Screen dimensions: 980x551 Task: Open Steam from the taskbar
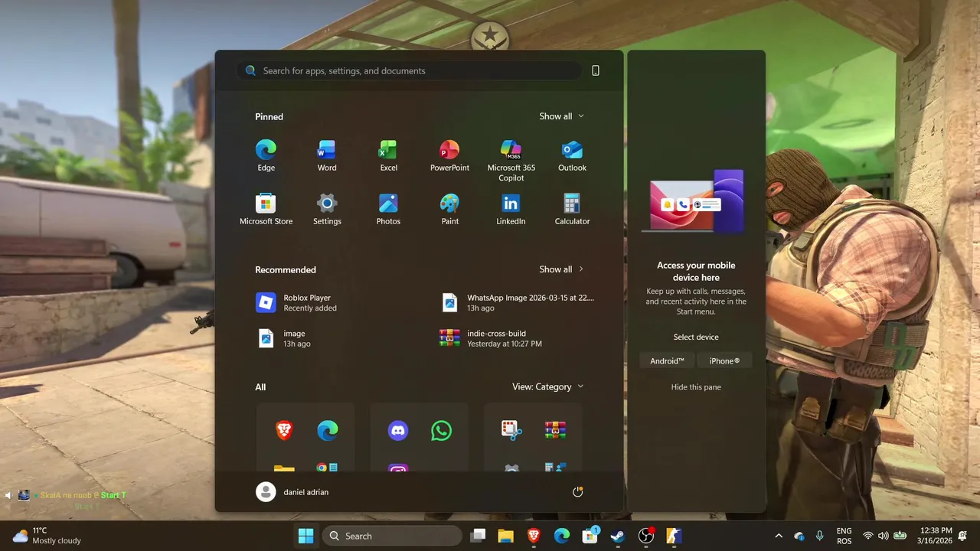(618, 536)
